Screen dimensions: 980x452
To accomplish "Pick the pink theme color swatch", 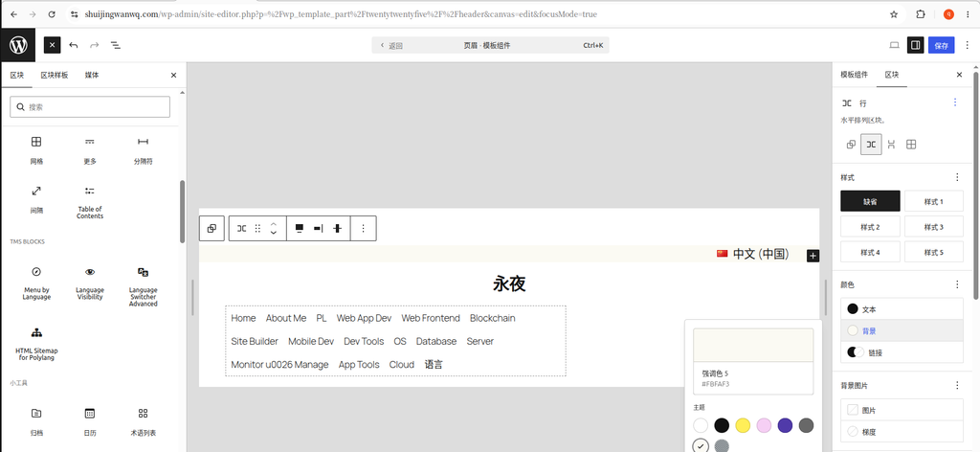I will pos(764,426).
